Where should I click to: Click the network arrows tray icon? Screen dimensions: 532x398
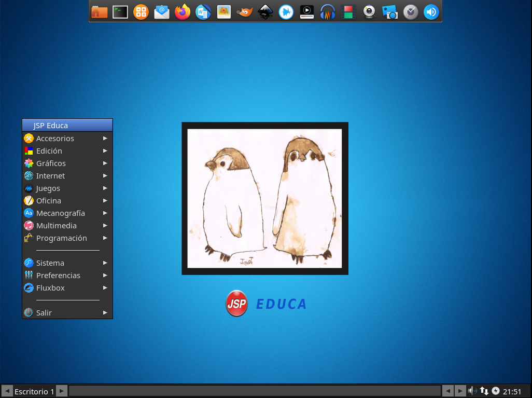[x=484, y=391]
